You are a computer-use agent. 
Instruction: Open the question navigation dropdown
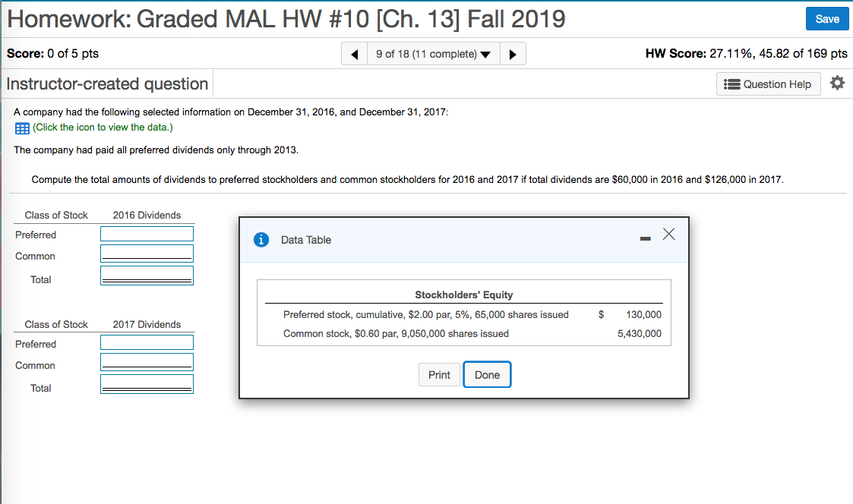click(x=433, y=53)
